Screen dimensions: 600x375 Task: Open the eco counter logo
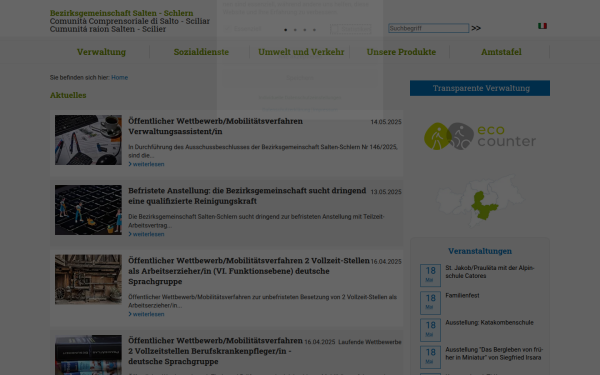(480, 136)
